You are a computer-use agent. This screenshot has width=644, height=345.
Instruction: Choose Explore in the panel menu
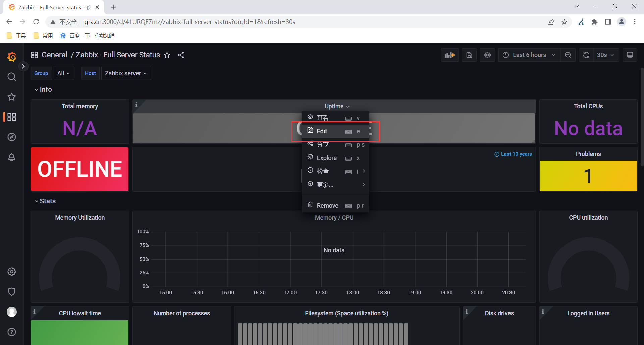tap(335, 158)
